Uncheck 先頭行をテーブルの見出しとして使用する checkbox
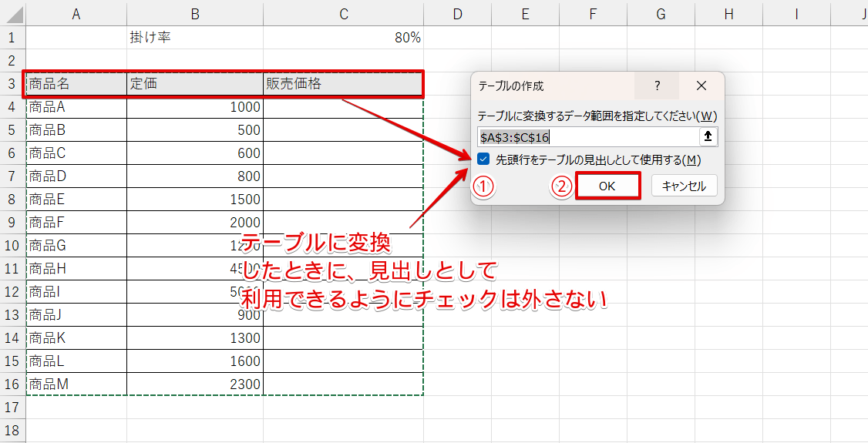 (x=484, y=159)
